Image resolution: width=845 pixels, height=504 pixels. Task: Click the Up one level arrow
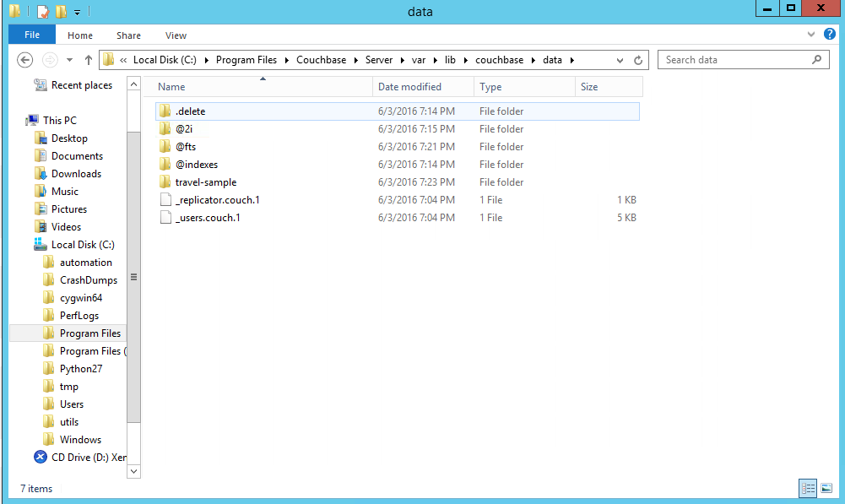pos(89,60)
